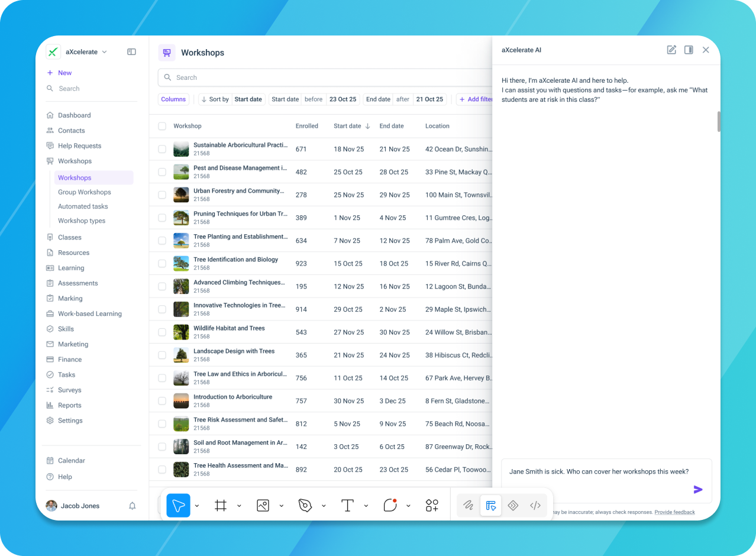756x556 pixels.
Task: Check the Urban Forestry and Community row checkbox
Action: pyautogui.click(x=162, y=195)
